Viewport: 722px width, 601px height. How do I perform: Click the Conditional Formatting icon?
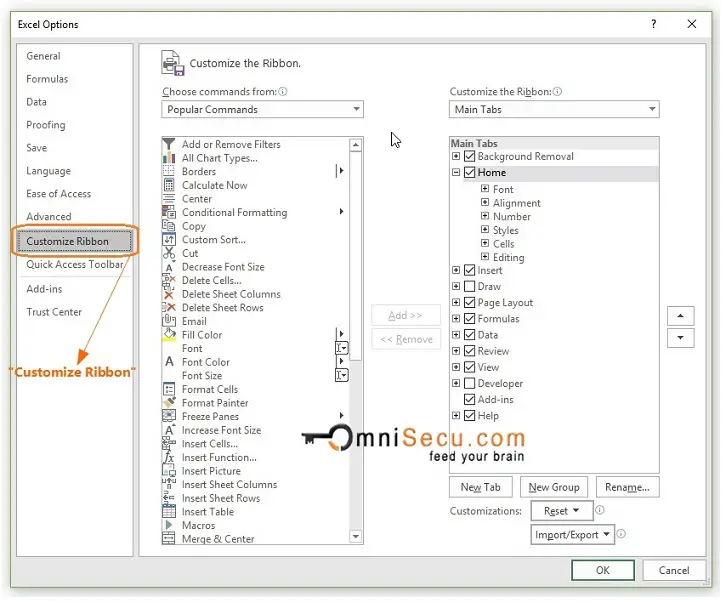169,212
